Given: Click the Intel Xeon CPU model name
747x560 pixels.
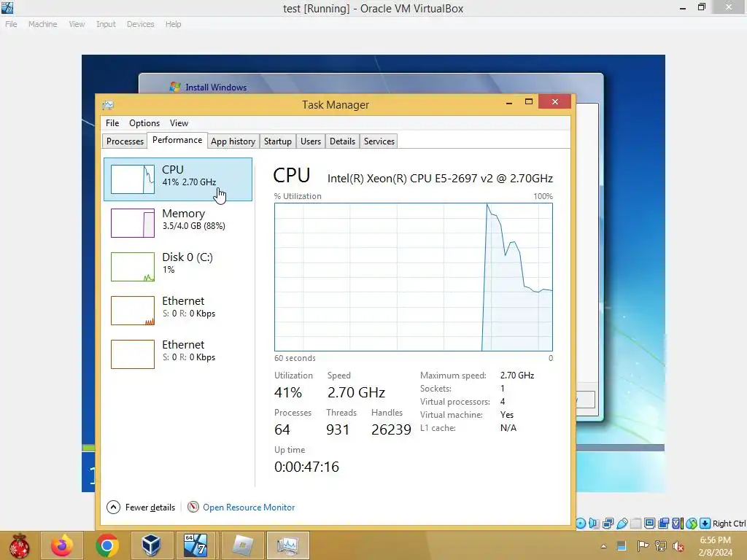Looking at the screenshot, I should coord(440,178).
